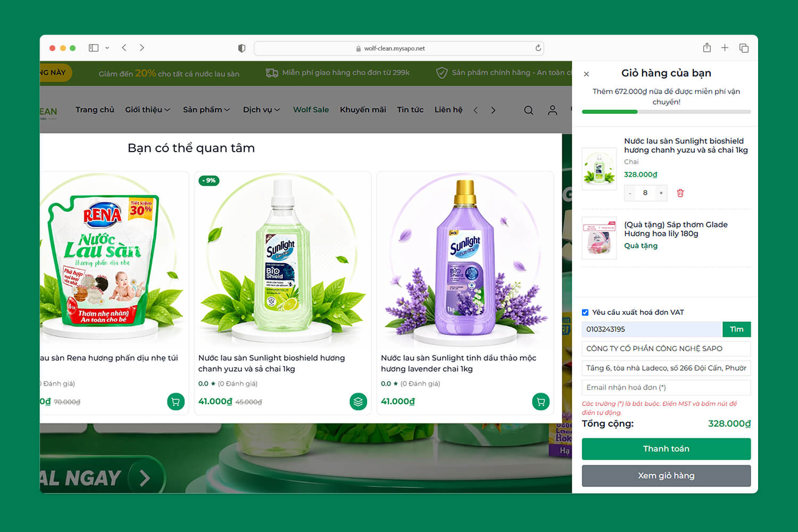This screenshot has height=532, width=798.
Task: Expand the Dịch vụ menu
Action: pyautogui.click(x=262, y=110)
